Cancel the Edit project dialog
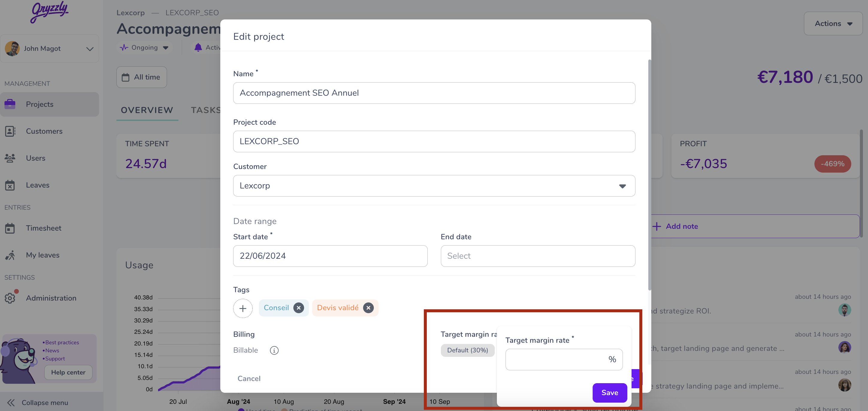Screen dimensions: 868x411 249,379
